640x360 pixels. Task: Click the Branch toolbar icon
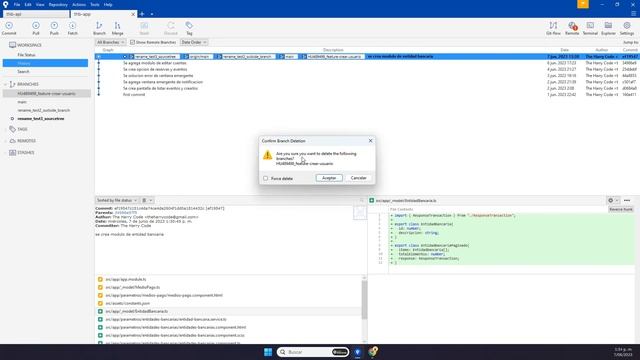99,28
